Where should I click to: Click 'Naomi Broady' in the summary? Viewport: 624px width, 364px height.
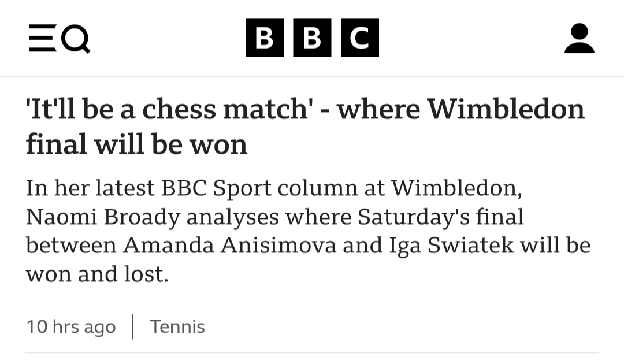(103, 217)
